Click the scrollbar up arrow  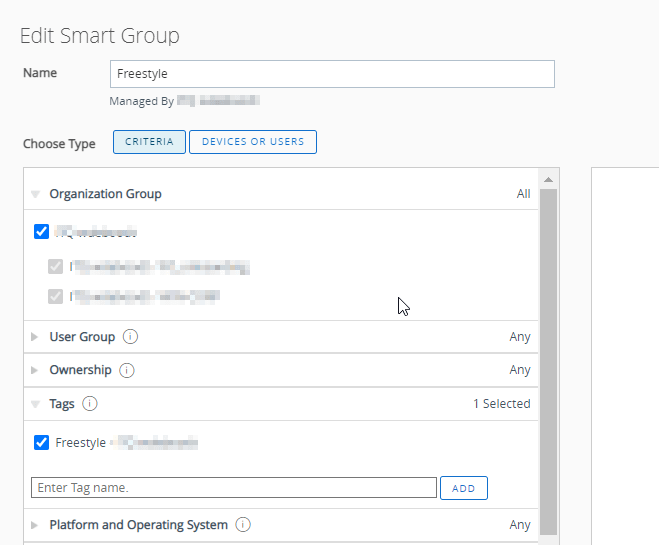coord(548,179)
